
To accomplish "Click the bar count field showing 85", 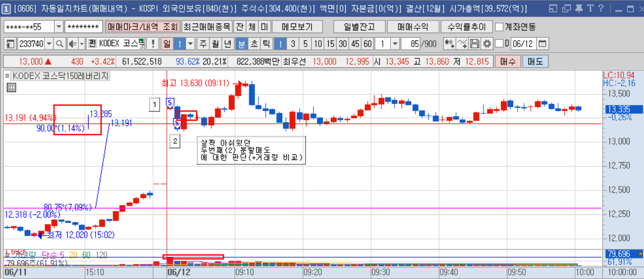I will click(410, 44).
